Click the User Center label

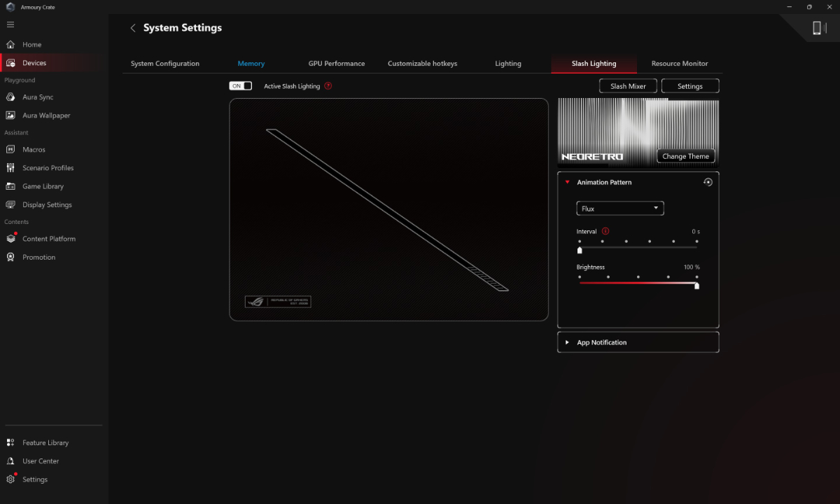pyautogui.click(x=41, y=461)
